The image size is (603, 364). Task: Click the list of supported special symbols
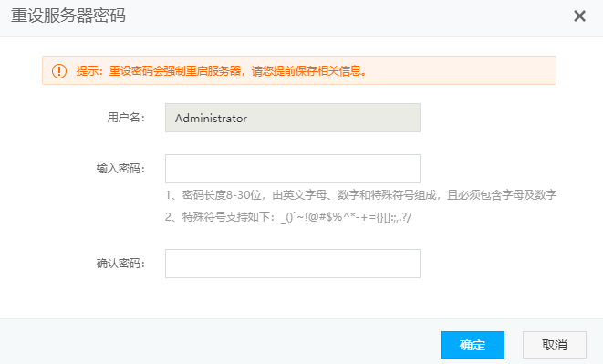pos(346,218)
